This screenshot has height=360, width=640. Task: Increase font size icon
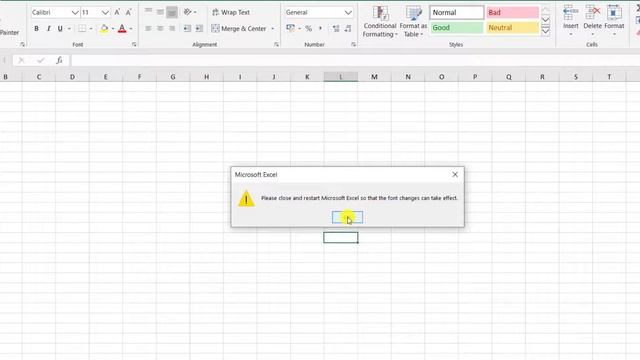[117, 13]
